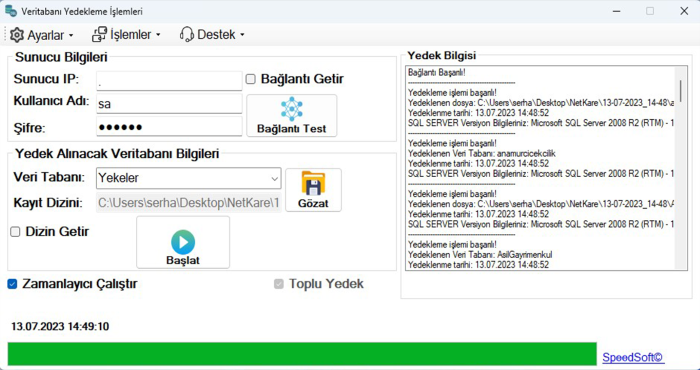
Task: Click the Kayıt Dizini path field
Action: pos(189,203)
